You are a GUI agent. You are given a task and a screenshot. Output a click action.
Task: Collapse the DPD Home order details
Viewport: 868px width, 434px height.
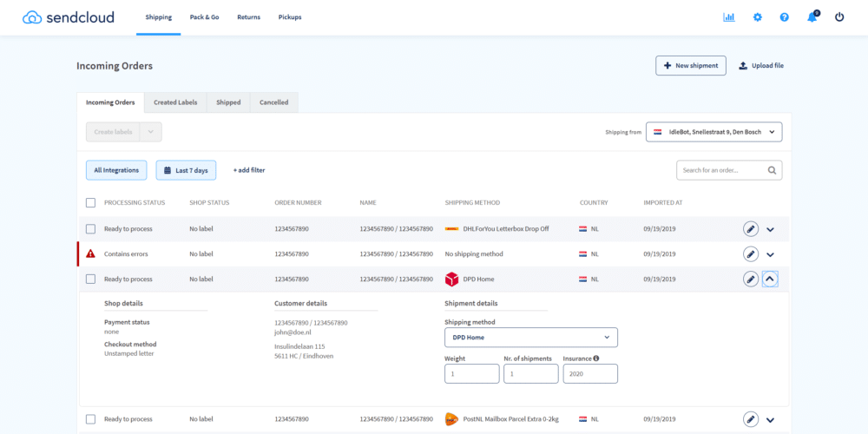(770, 279)
